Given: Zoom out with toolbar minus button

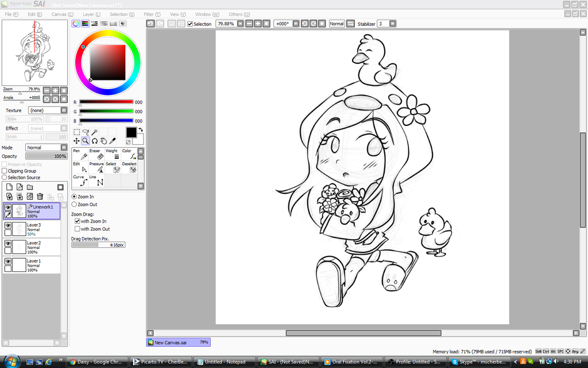Looking at the screenshot, I should pyautogui.click(x=249, y=24).
